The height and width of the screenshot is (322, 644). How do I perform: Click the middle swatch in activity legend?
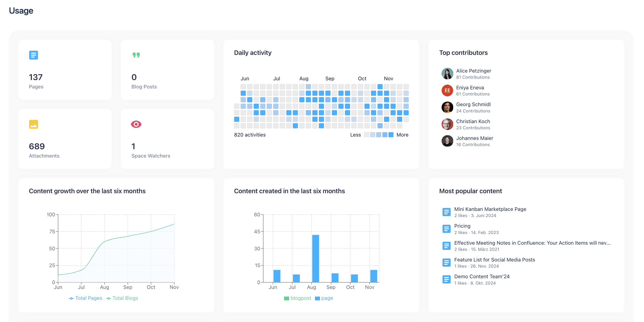[379, 135]
